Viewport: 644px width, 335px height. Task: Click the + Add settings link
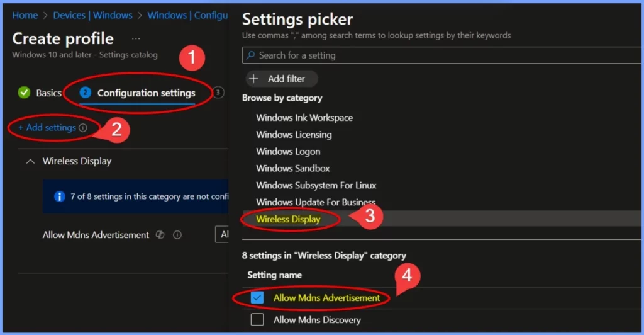pos(47,128)
